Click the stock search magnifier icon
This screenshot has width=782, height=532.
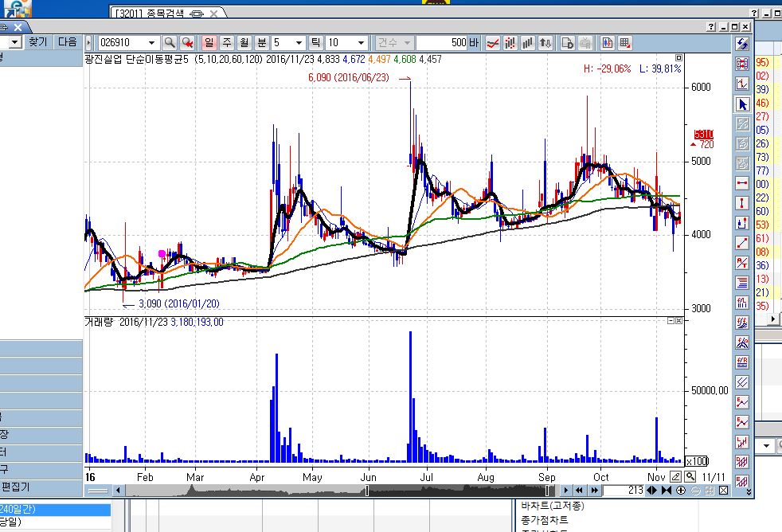(x=170, y=43)
